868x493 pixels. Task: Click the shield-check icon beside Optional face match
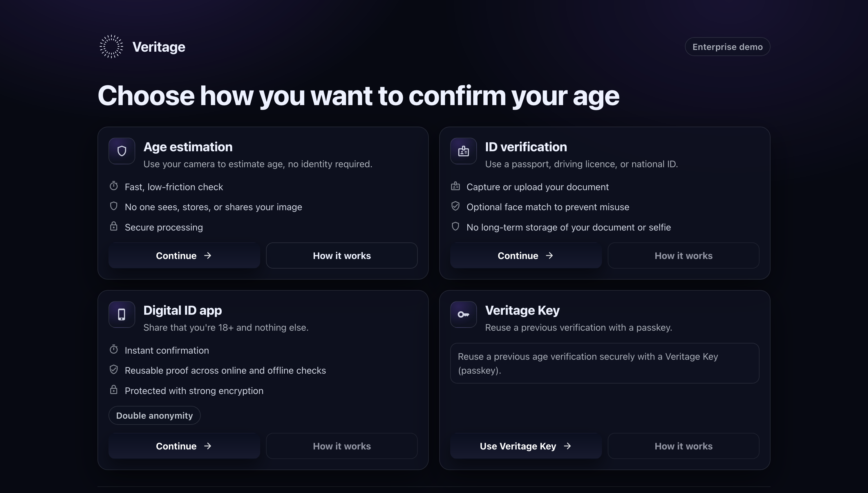click(x=455, y=206)
